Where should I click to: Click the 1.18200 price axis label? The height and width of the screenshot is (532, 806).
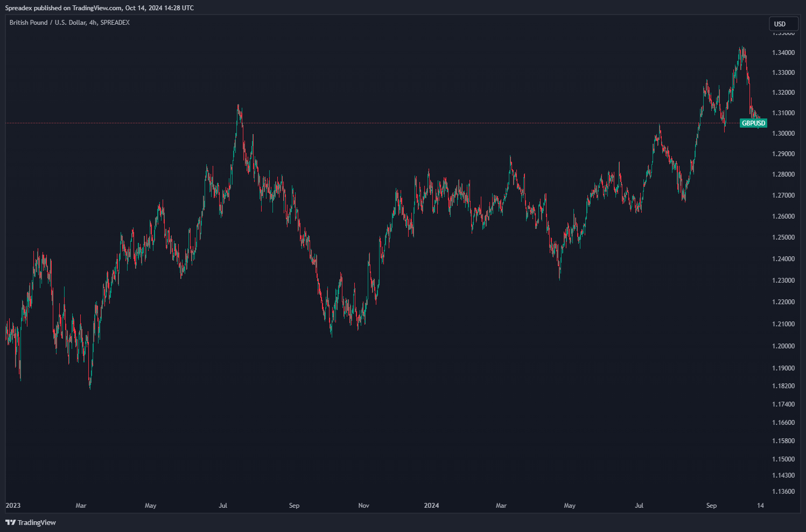[783, 386]
